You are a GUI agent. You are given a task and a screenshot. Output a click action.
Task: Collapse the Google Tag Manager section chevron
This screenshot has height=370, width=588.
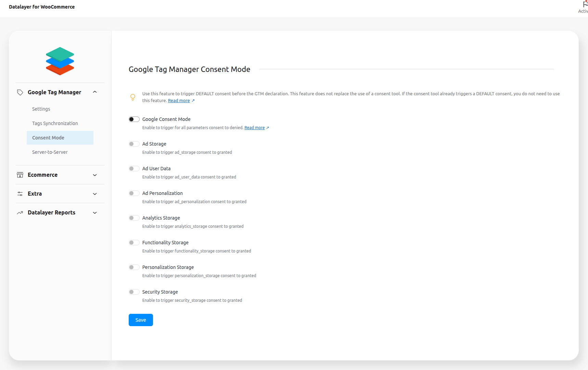pos(95,92)
